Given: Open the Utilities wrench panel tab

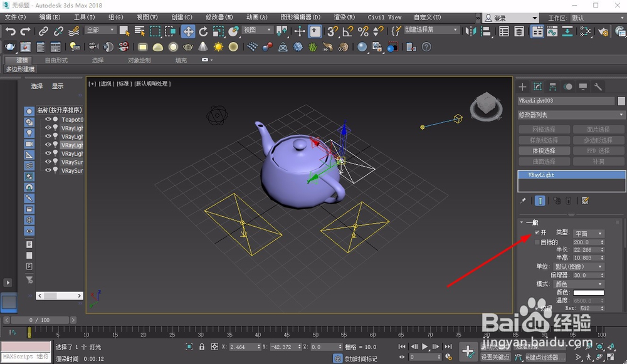Looking at the screenshot, I should (598, 86).
